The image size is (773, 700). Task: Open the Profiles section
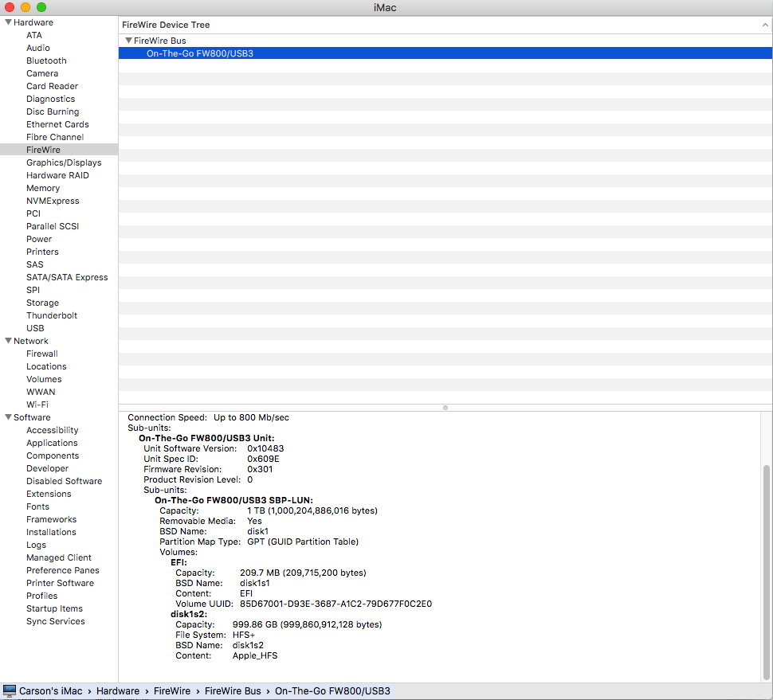[x=42, y=596]
